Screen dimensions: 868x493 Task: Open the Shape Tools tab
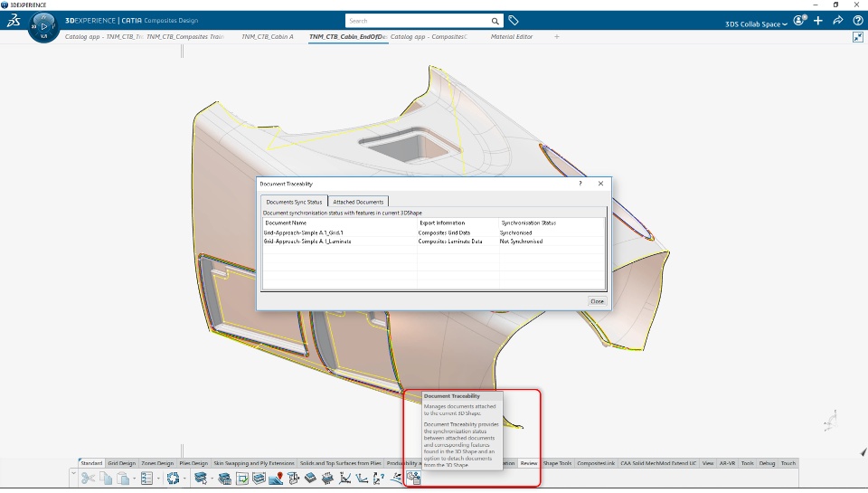click(x=557, y=463)
